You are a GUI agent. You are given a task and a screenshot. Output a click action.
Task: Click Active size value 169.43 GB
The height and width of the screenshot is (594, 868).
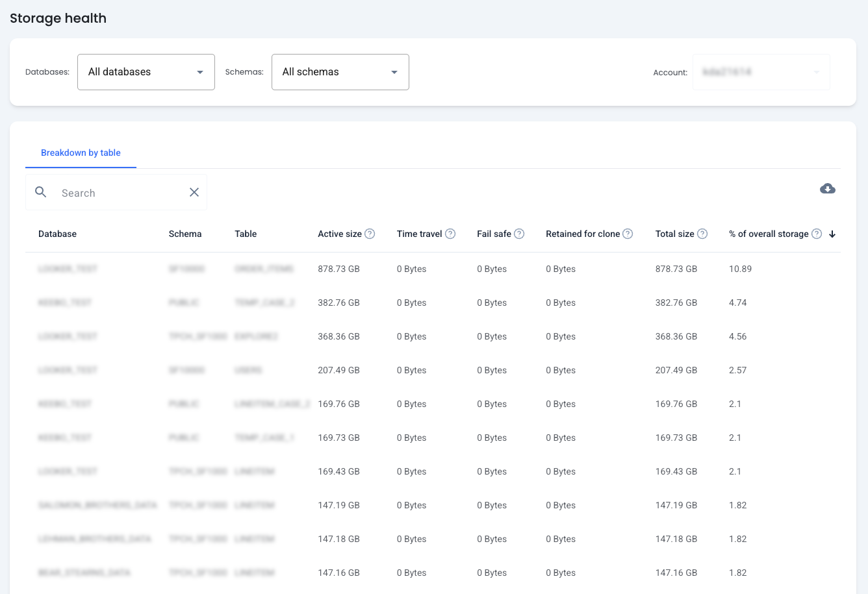point(338,471)
